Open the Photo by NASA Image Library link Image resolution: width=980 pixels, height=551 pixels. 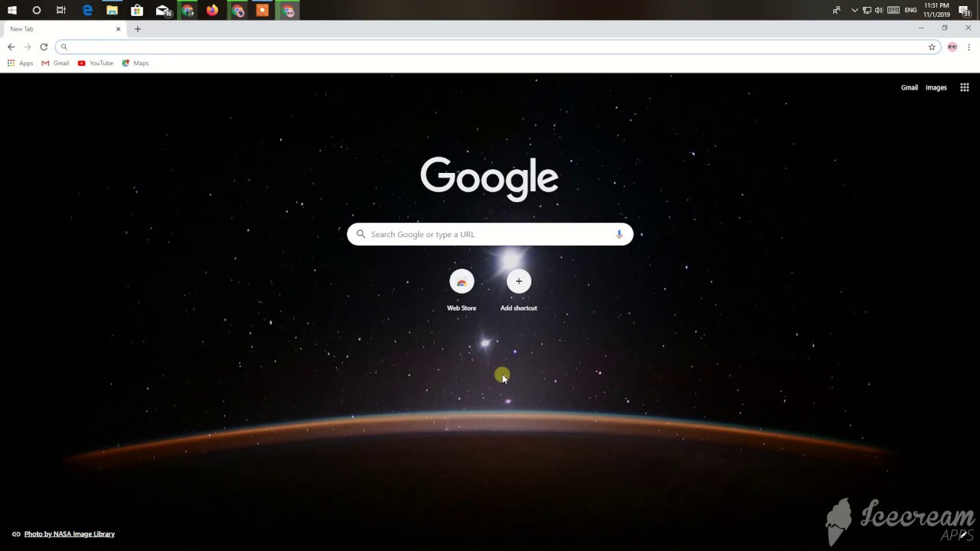pos(69,534)
